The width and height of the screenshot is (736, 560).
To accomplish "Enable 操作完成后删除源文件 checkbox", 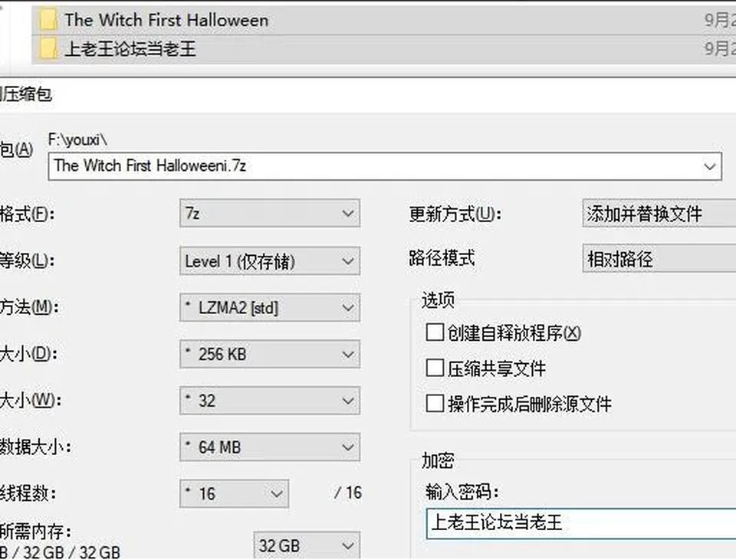I will pos(435,404).
